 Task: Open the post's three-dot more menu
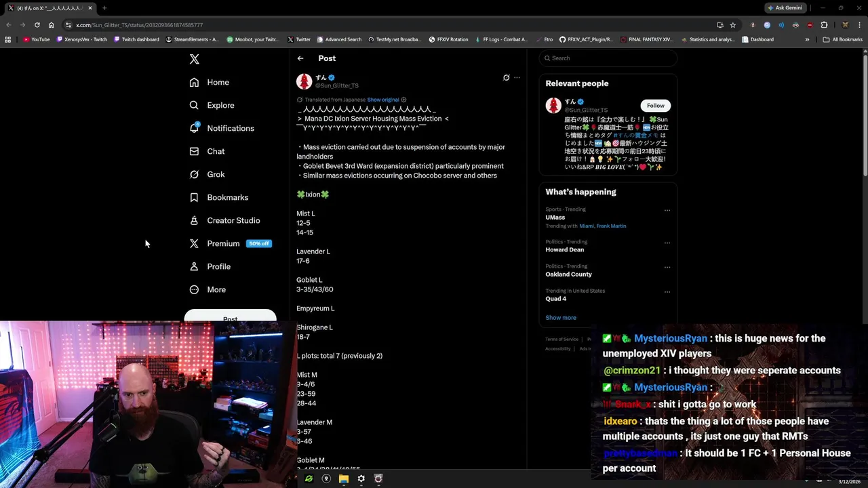[517, 77]
